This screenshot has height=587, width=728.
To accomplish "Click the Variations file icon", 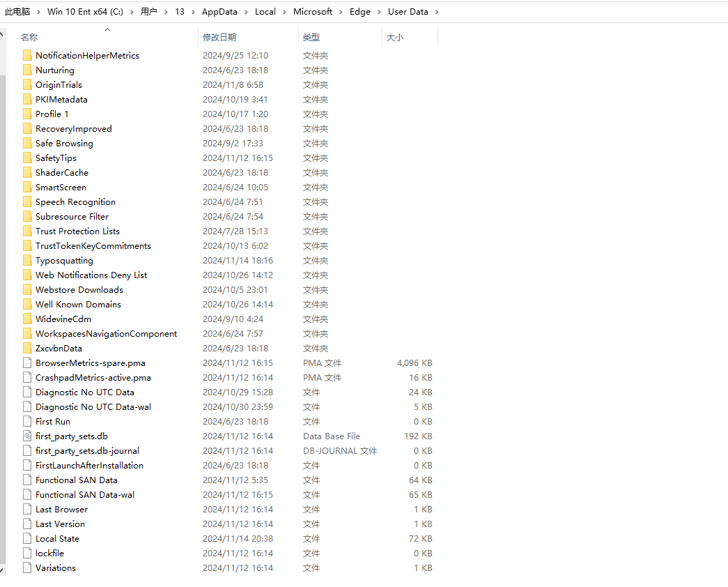I will point(27,568).
